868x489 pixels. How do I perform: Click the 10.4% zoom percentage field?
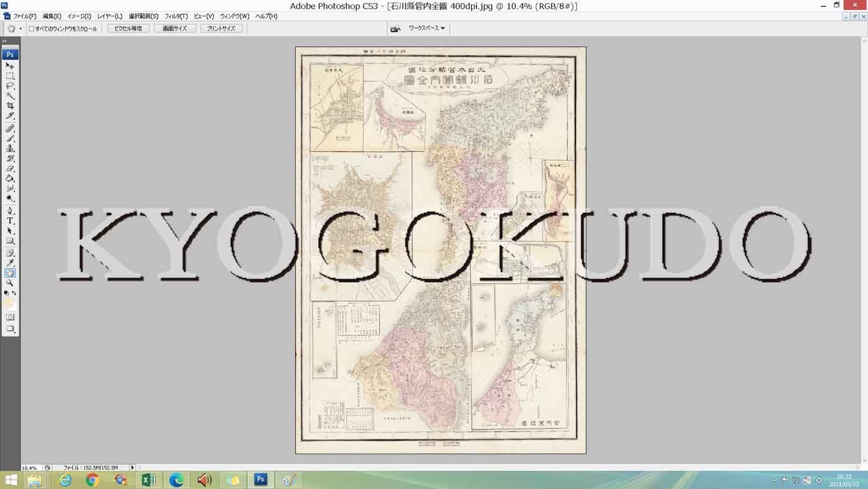pos(31,467)
